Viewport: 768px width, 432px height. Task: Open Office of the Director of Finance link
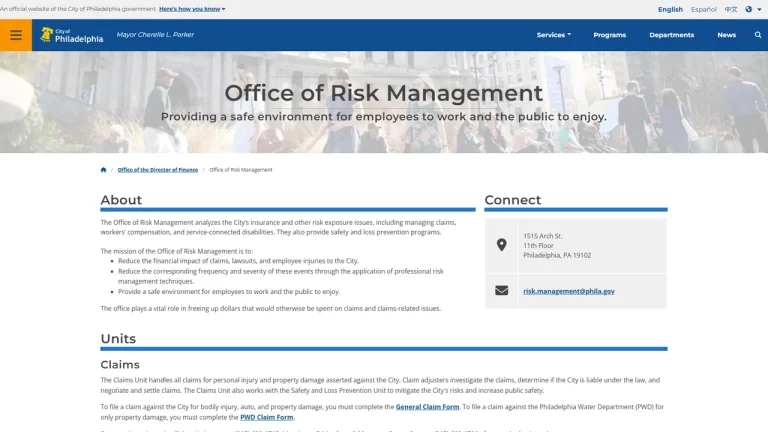(158, 170)
